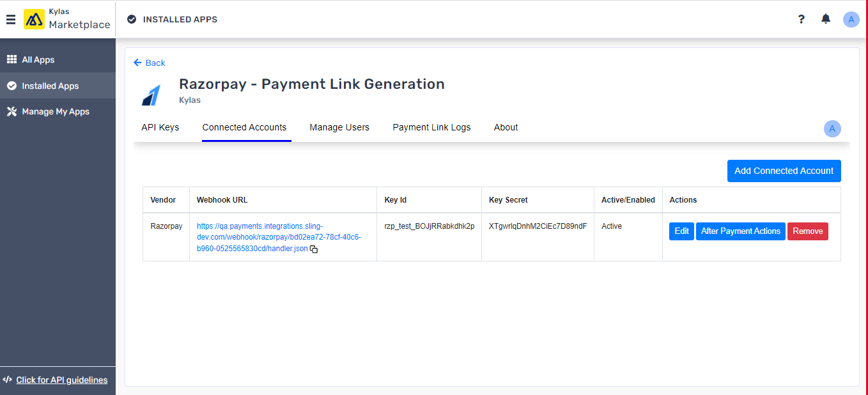Click the Kylas publisher name under title
This screenshot has height=395, width=868.
pos(190,100)
